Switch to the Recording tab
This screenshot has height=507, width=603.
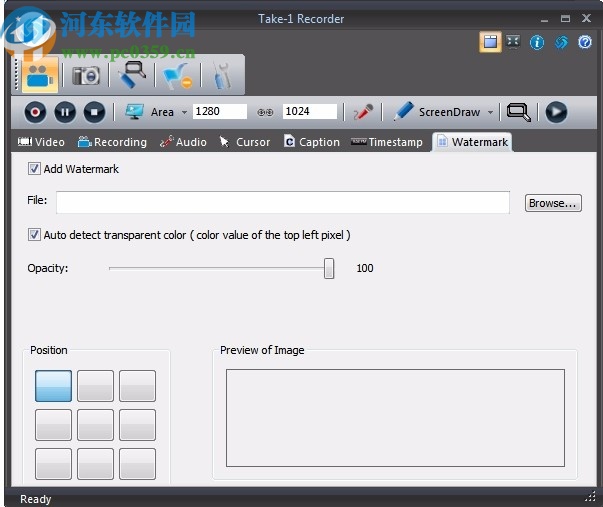(x=112, y=142)
